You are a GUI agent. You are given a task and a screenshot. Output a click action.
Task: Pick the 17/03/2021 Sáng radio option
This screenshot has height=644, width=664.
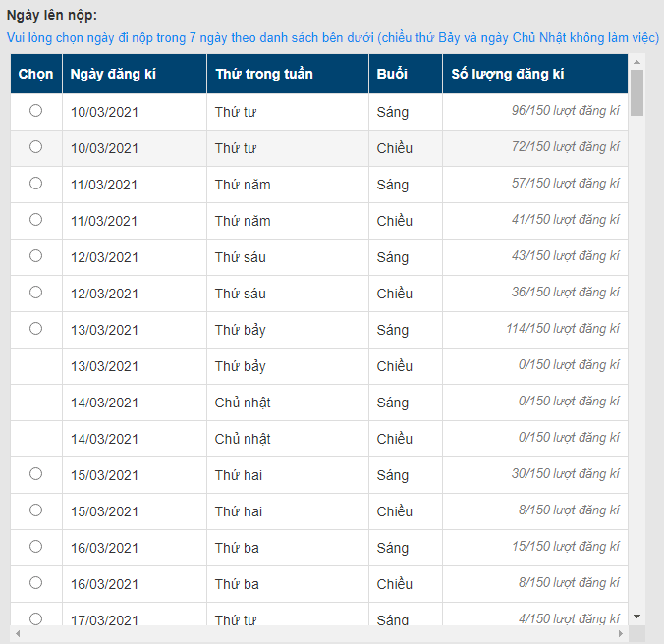tap(36, 618)
